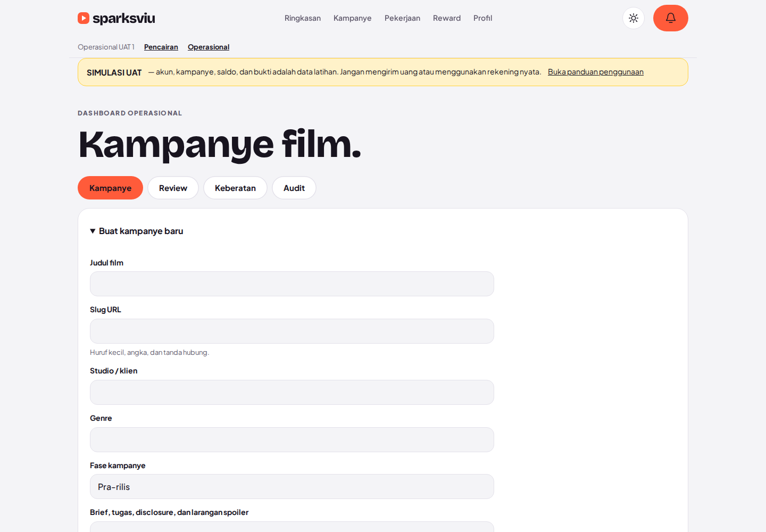766x532 pixels.
Task: Open Kampanye in the top navigation
Action: click(x=353, y=18)
